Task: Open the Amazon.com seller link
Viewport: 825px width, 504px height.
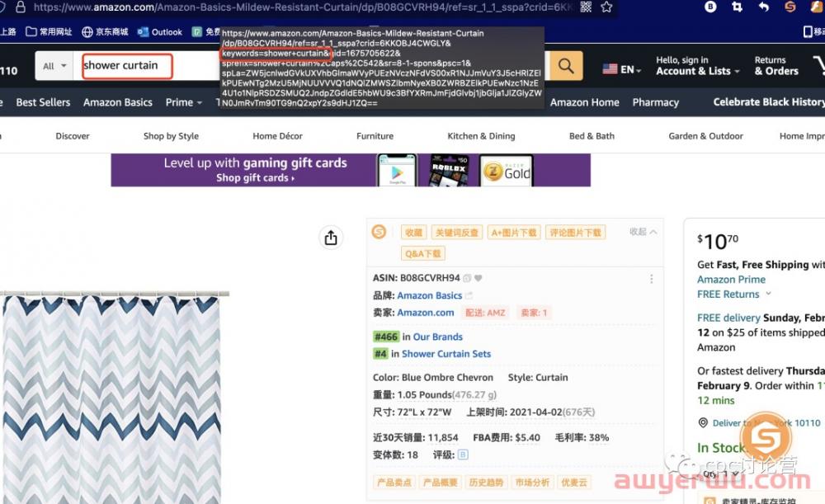Action: click(x=425, y=313)
